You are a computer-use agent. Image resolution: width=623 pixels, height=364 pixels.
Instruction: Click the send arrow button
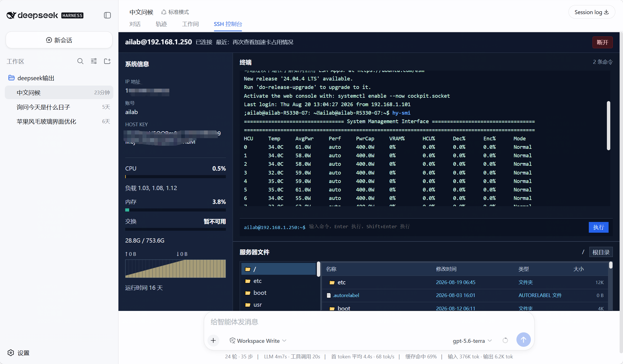click(523, 340)
